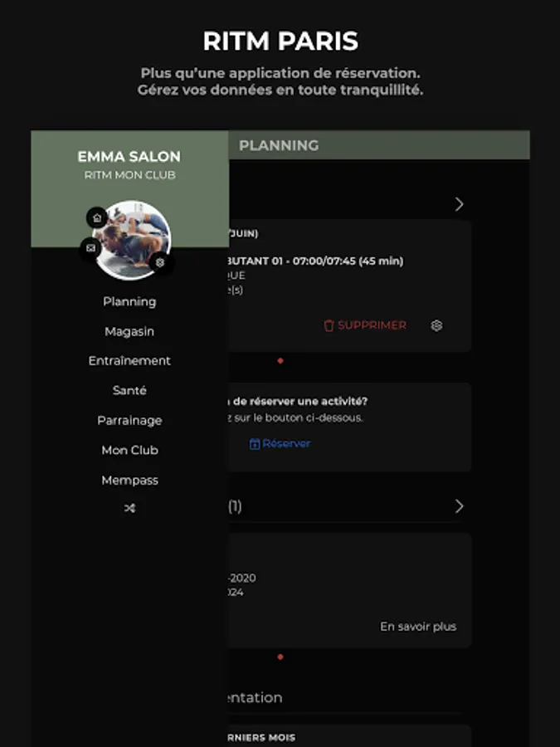This screenshot has width=560, height=747.
Task: Tap the home icon beside the profile photo
Action: pos(97,217)
